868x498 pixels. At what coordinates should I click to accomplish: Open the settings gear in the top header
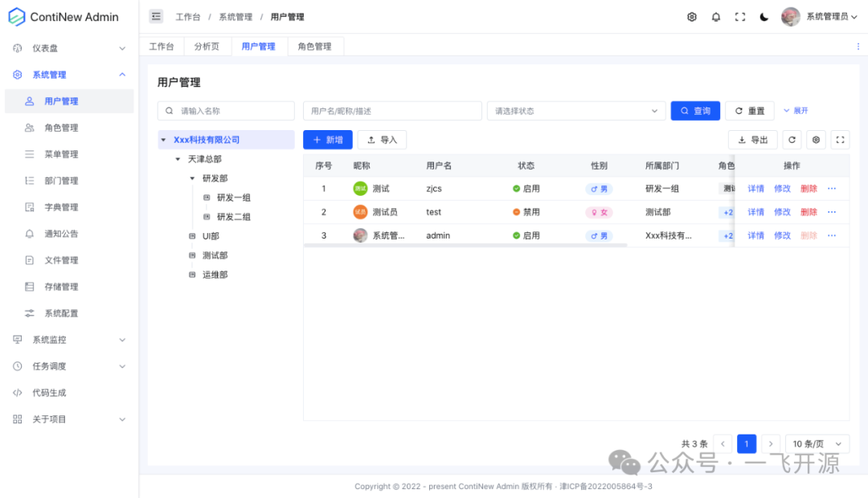pyautogui.click(x=691, y=16)
